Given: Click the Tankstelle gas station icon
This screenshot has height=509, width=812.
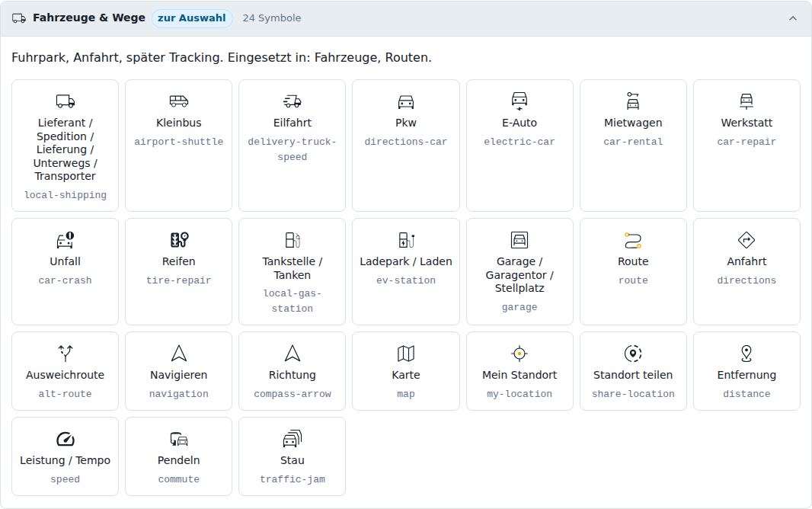Looking at the screenshot, I should (x=292, y=240).
